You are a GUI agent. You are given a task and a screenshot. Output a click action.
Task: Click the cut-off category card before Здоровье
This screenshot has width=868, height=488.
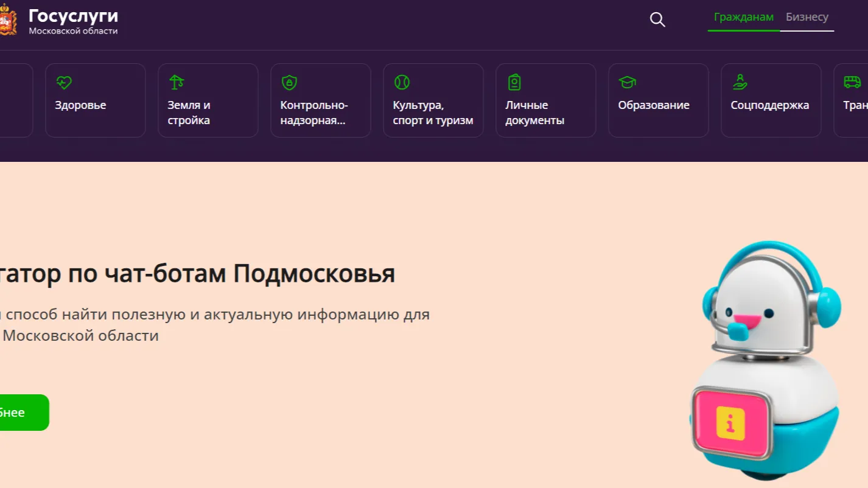click(16, 100)
